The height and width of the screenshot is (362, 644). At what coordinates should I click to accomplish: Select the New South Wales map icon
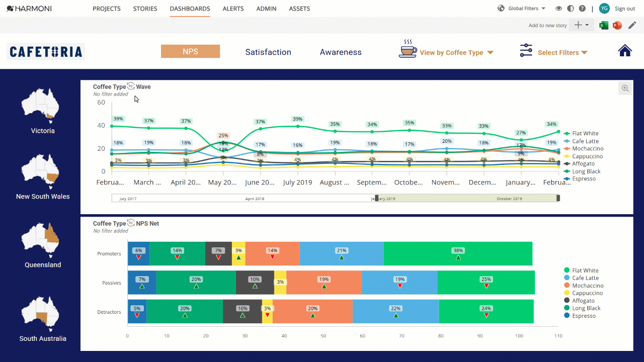click(x=40, y=171)
